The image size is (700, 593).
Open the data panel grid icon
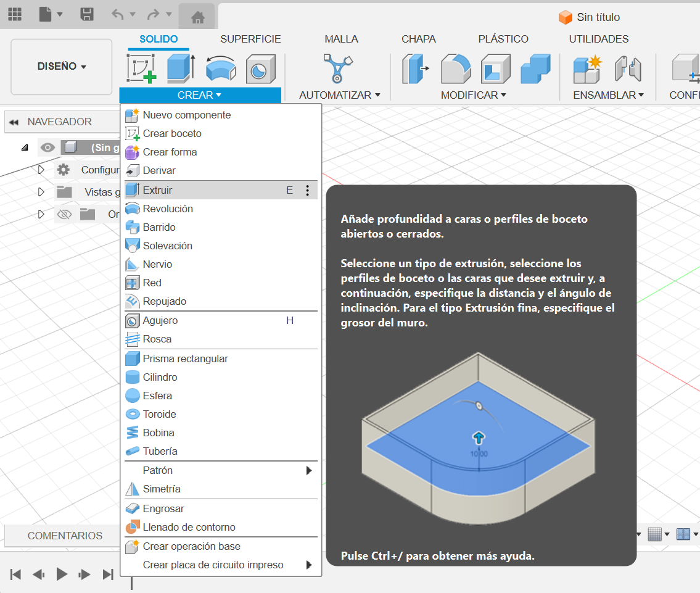click(x=15, y=15)
